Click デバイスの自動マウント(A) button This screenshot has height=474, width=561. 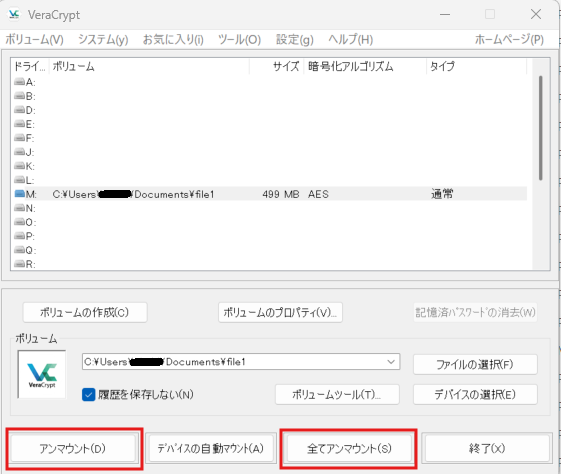[x=211, y=448]
